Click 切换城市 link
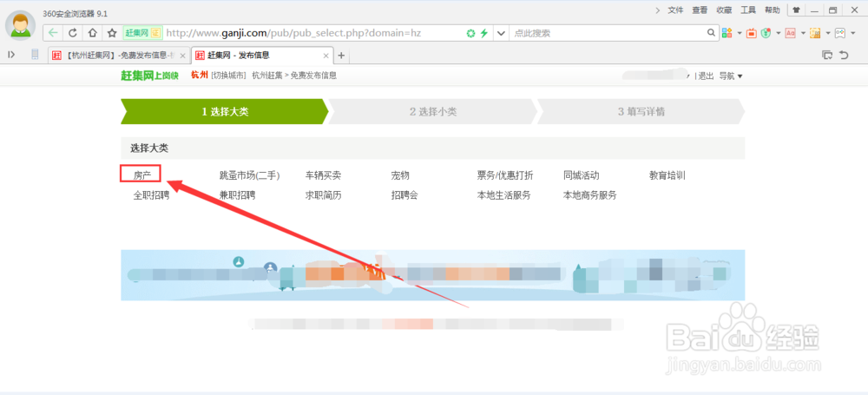Screen dimensions: 868x395 click(228, 76)
